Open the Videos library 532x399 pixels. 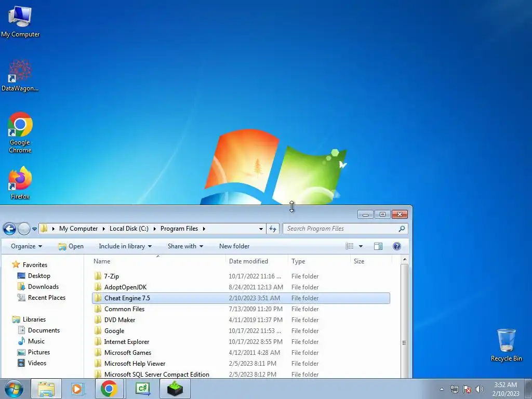click(x=32, y=363)
